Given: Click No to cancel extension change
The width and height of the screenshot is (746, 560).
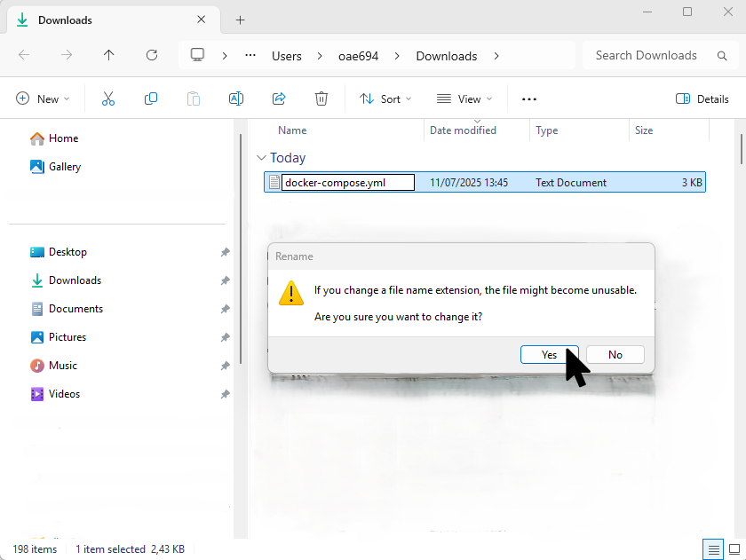Looking at the screenshot, I should 615,355.
